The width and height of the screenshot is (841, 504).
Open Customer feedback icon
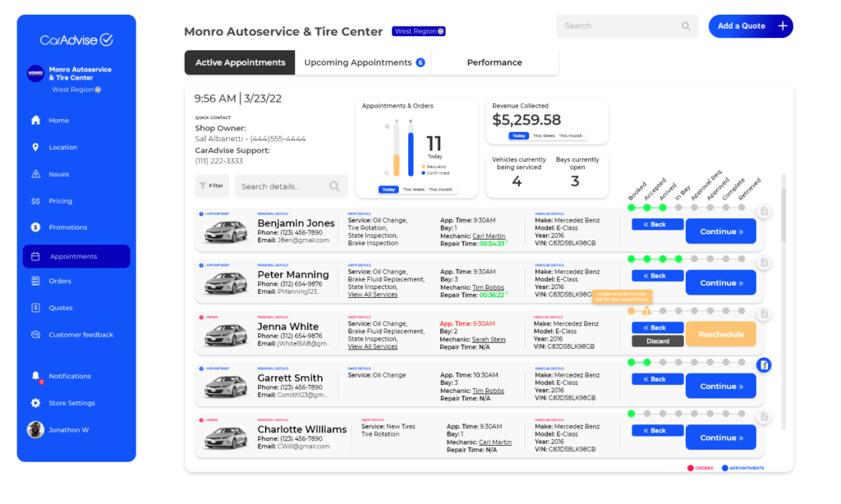click(x=35, y=335)
